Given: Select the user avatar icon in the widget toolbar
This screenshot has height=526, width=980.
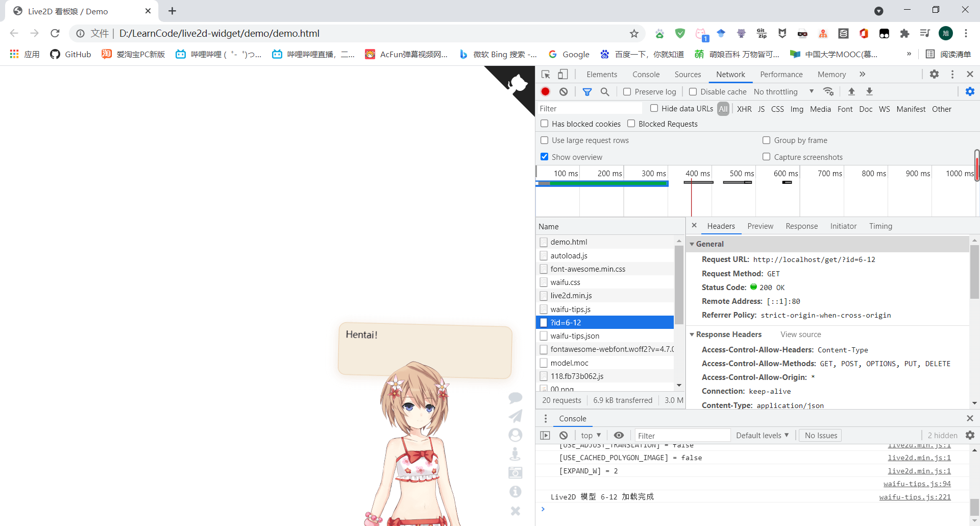Looking at the screenshot, I should [516, 435].
